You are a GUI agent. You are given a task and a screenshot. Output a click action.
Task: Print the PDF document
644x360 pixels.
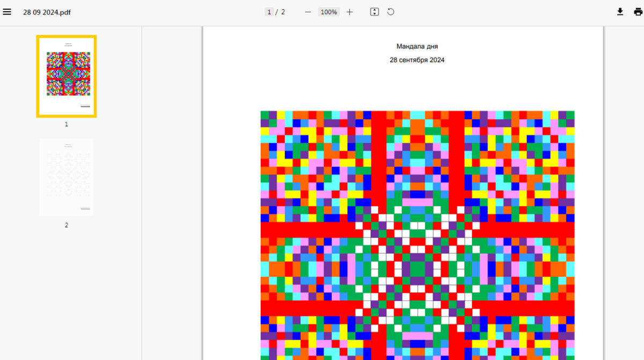pyautogui.click(x=638, y=12)
